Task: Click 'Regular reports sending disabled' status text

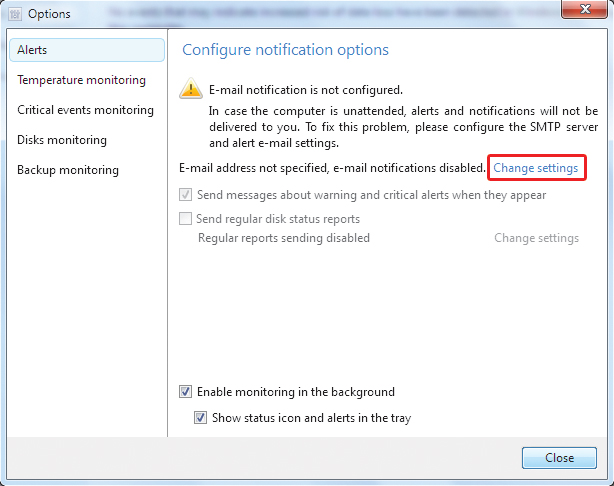Action: coord(284,238)
